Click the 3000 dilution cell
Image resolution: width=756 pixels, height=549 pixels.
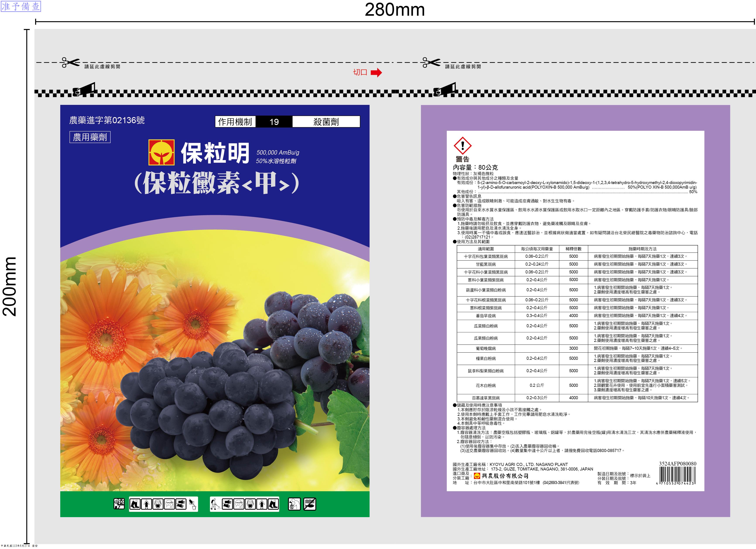[x=573, y=348]
